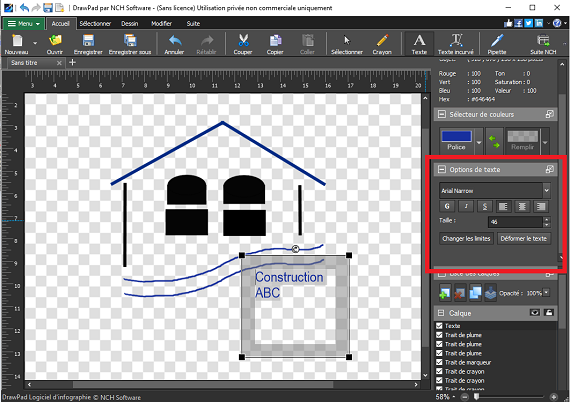Toggle bold G formatting button
Image resolution: width=570 pixels, height=402 pixels.
(x=447, y=206)
